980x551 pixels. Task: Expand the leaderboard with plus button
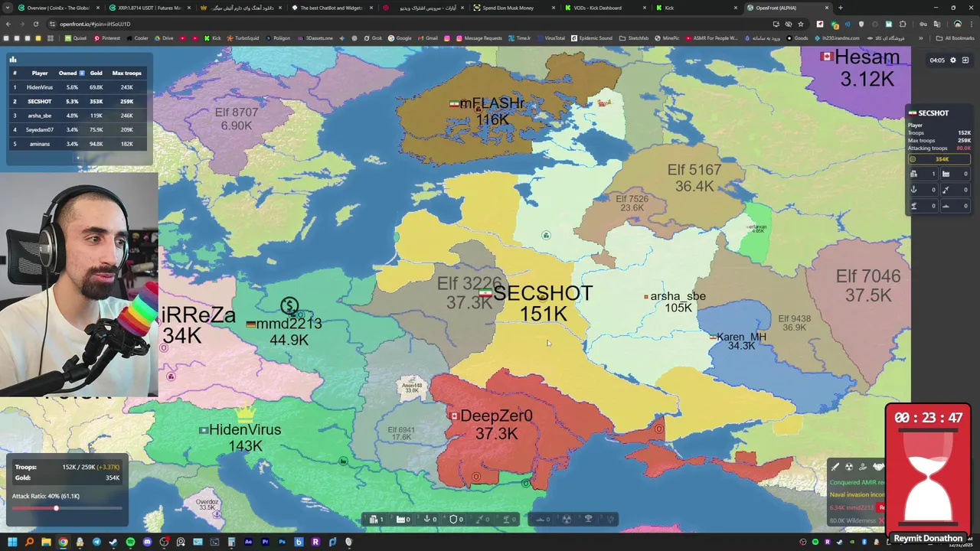(x=77, y=158)
